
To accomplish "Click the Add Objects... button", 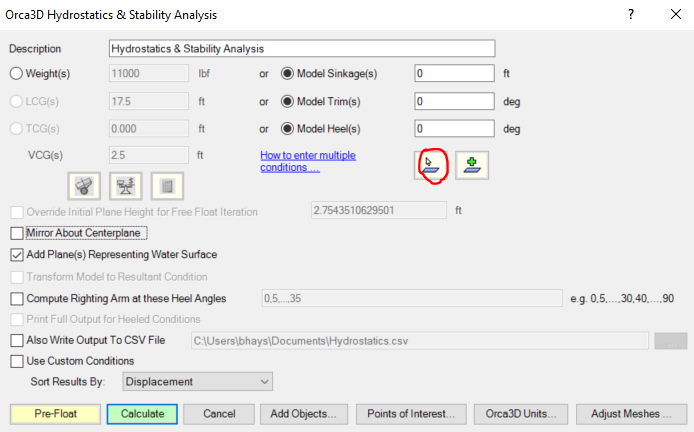I will tap(304, 414).
